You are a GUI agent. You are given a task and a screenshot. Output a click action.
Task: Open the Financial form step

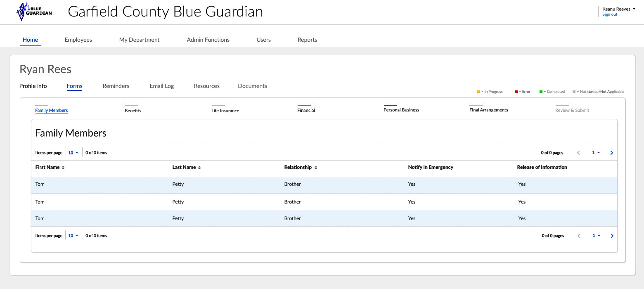(x=306, y=110)
